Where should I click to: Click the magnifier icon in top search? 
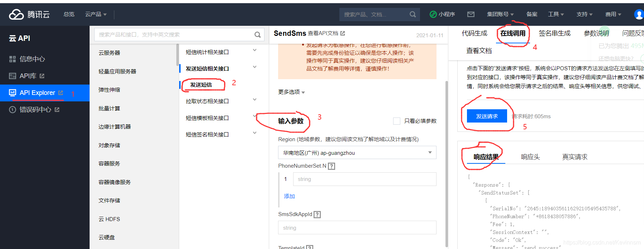[x=413, y=14]
